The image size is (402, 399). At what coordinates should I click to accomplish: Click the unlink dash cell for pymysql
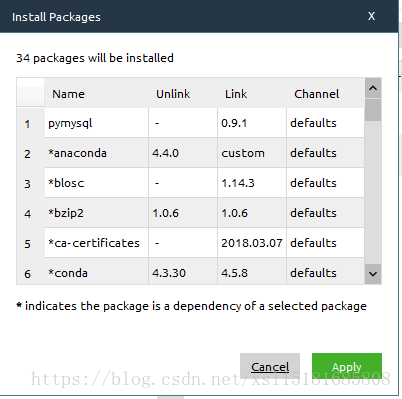[183, 123]
